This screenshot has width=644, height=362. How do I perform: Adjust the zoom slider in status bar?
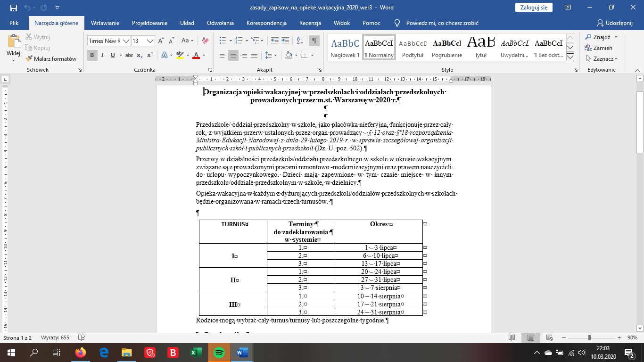pyautogui.click(x=589, y=338)
